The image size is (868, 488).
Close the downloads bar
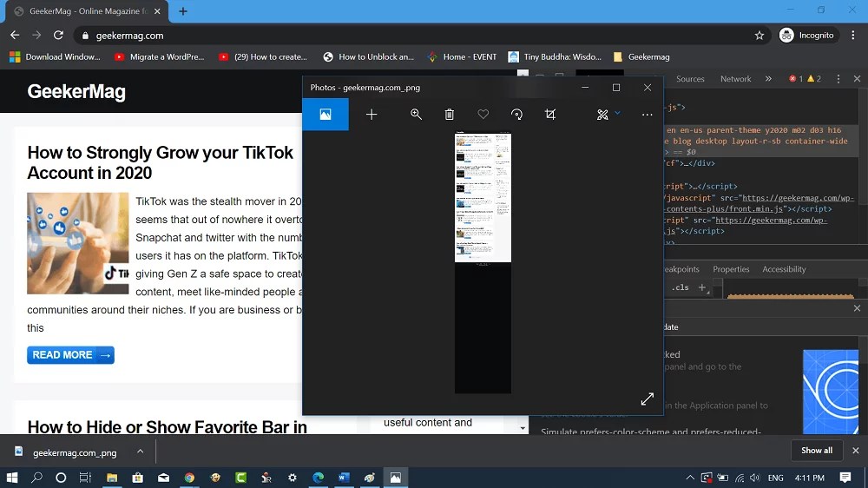click(855, 451)
